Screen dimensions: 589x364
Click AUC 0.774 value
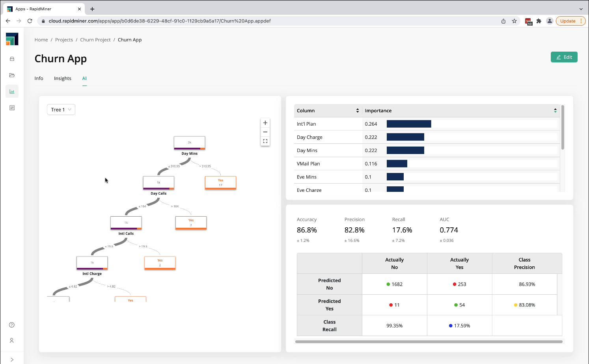pyautogui.click(x=449, y=230)
